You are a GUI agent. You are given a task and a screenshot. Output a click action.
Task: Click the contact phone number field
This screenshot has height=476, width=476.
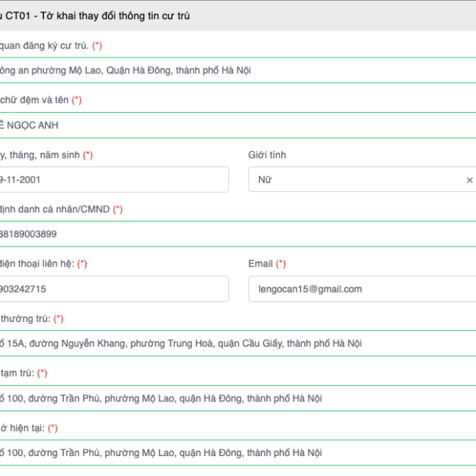[x=114, y=289]
